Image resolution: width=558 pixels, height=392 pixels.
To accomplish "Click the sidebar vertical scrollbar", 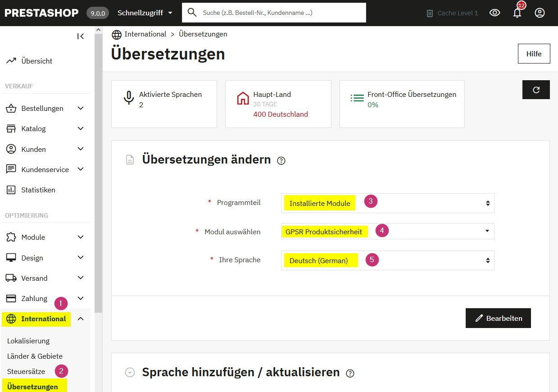I will (98, 171).
